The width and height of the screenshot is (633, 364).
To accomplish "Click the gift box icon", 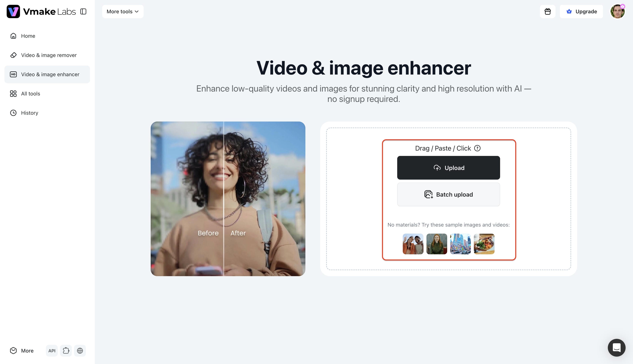I will coord(547,11).
